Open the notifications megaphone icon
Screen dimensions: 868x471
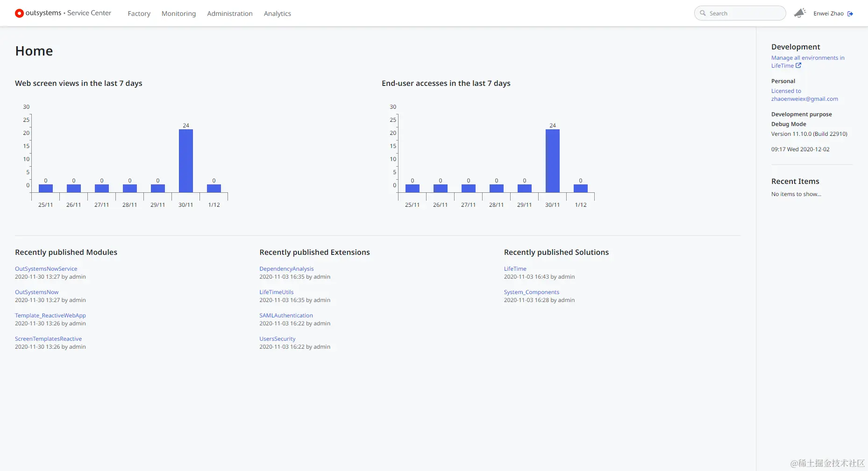tap(800, 13)
